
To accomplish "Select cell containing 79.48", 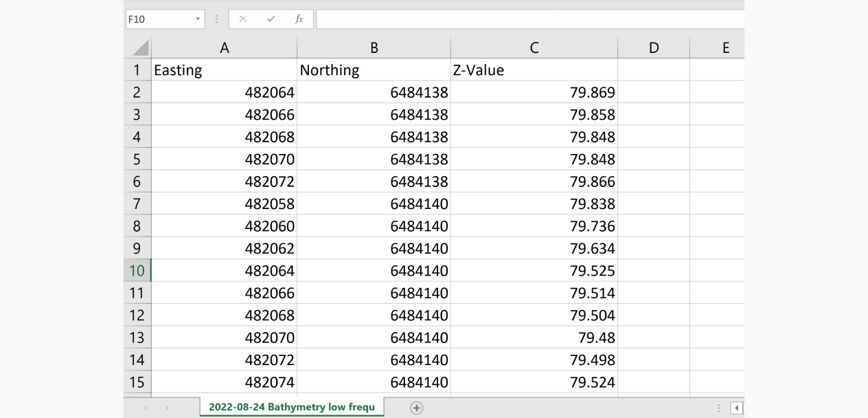I will pyautogui.click(x=534, y=338).
